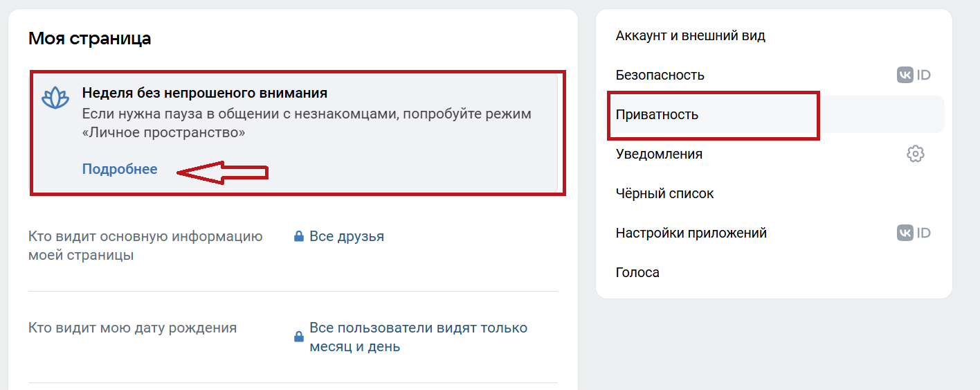Image resolution: width=980 pixels, height=390 pixels.
Task: Click the VK ID badge beside Безопасность
Action: (x=914, y=75)
